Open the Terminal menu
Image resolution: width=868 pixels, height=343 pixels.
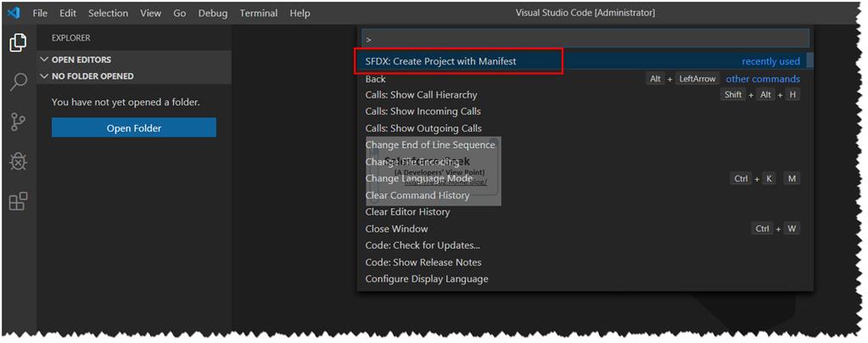tap(258, 13)
